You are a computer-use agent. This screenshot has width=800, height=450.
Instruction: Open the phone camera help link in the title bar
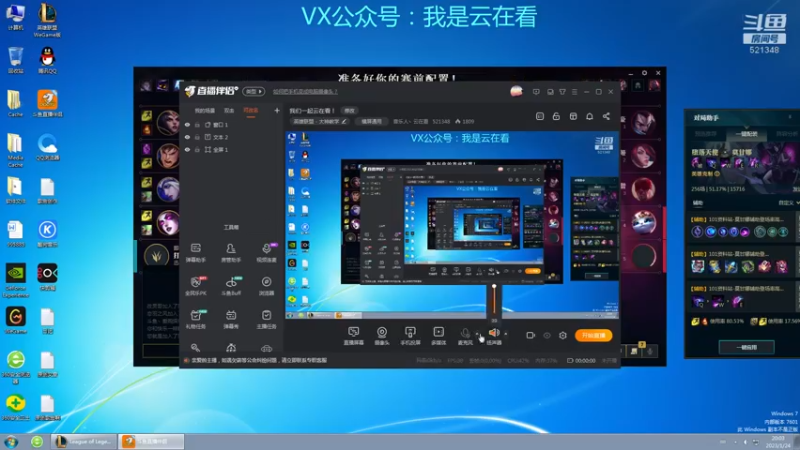[305, 92]
